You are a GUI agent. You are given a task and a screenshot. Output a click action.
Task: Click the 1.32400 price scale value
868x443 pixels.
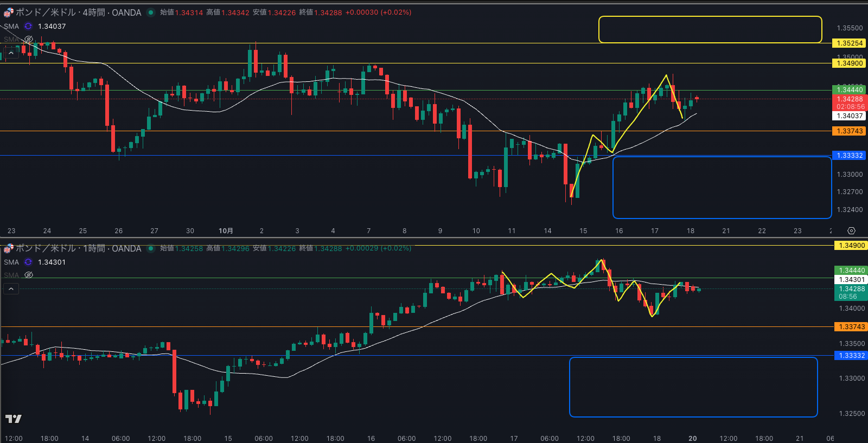850,210
